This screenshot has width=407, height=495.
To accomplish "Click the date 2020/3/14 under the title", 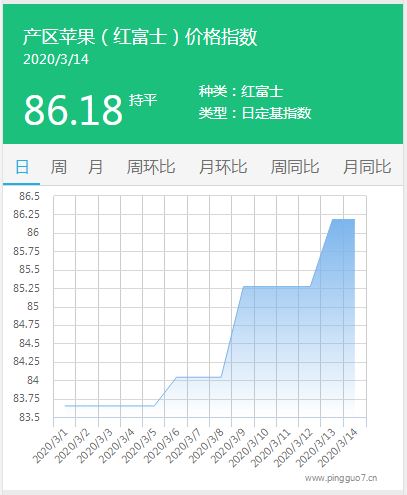I will pos(56,59).
